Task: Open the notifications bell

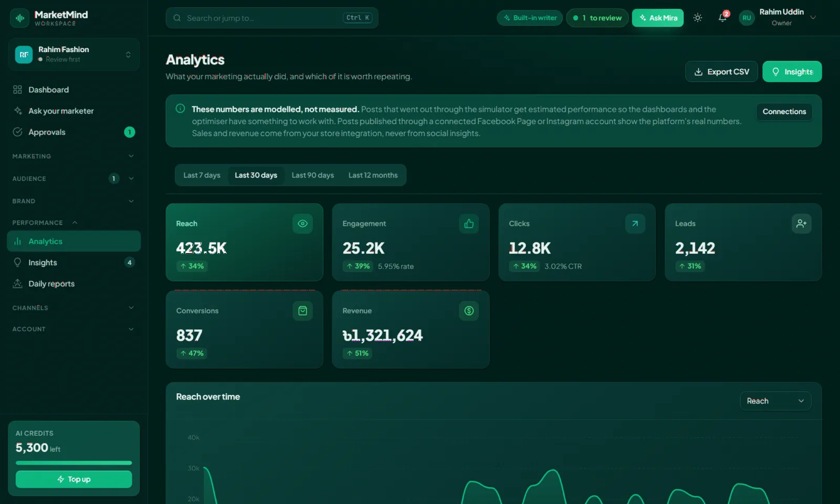Action: pos(722,18)
